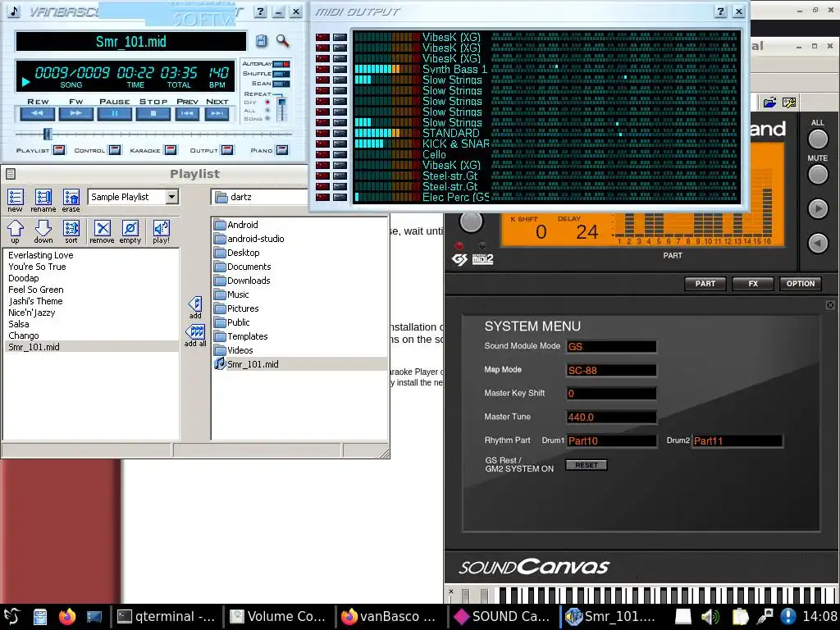840x630 pixels.
Task: Click the save icon beside the song title
Action: (261, 41)
